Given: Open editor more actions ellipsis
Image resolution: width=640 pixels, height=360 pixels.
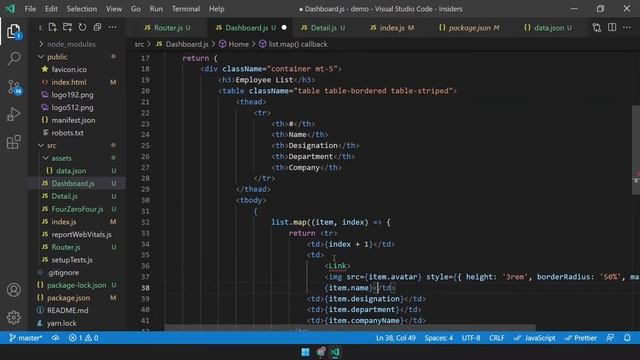Looking at the screenshot, I should 627,27.
